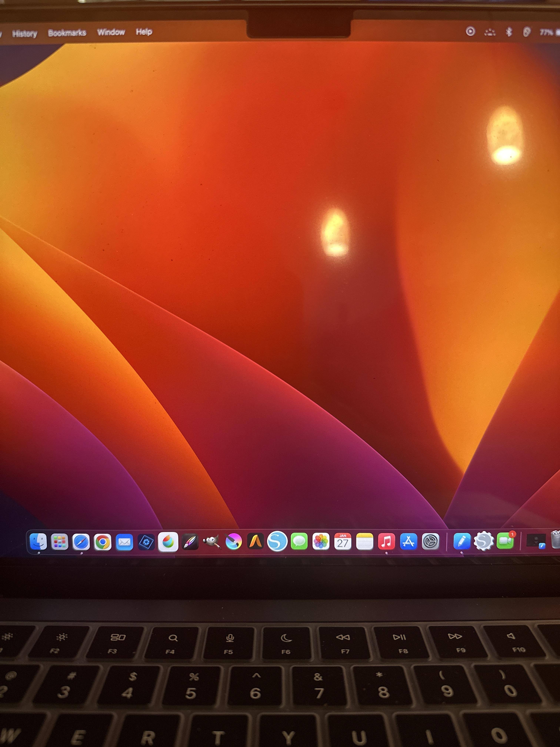Screen dimensions: 560x747
Task: Open Finder from the dock
Action: click(x=38, y=542)
